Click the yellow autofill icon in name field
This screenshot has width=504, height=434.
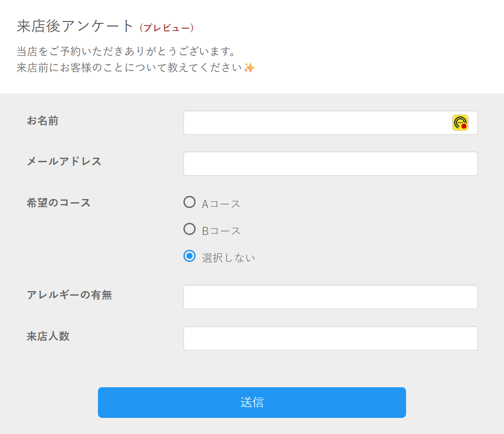tap(460, 123)
